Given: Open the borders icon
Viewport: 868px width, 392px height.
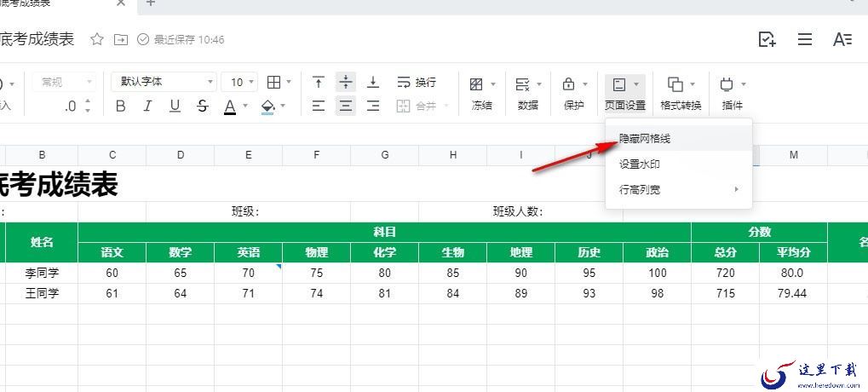Looking at the screenshot, I should (273, 83).
